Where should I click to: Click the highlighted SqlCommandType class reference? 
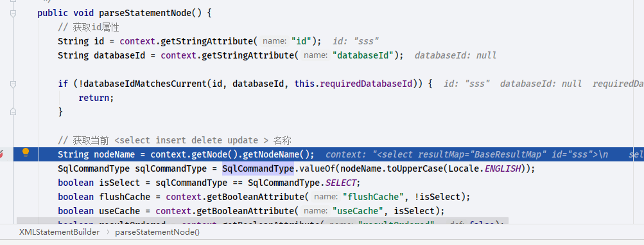258,168
